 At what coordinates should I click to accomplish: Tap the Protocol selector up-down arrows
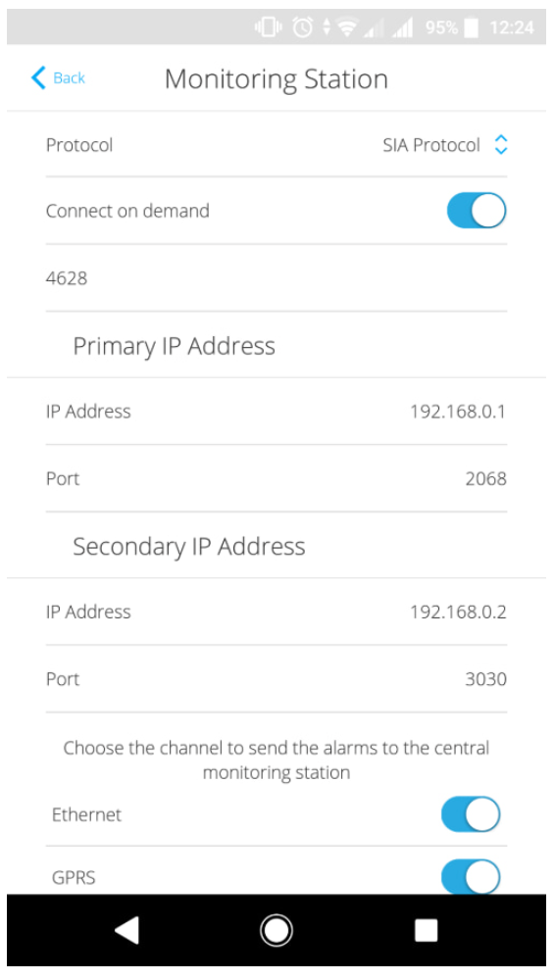click(x=500, y=145)
